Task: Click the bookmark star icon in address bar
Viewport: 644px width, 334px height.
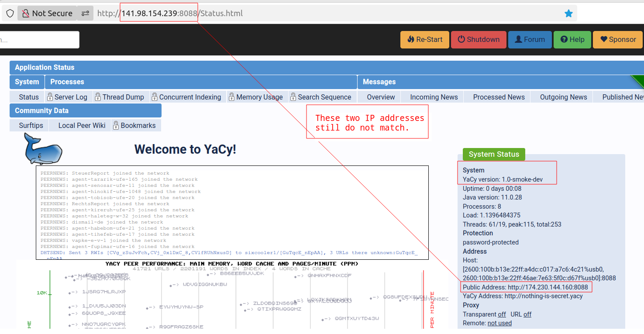Action: (x=568, y=14)
